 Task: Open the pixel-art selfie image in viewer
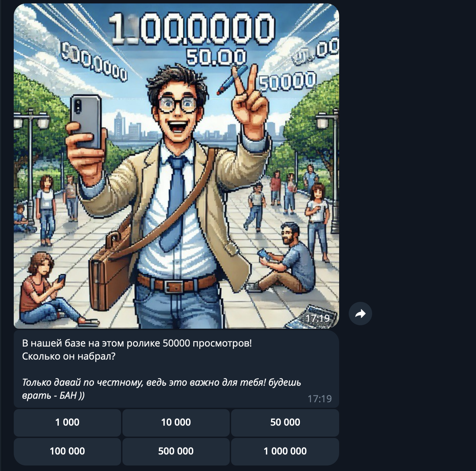coord(176,166)
